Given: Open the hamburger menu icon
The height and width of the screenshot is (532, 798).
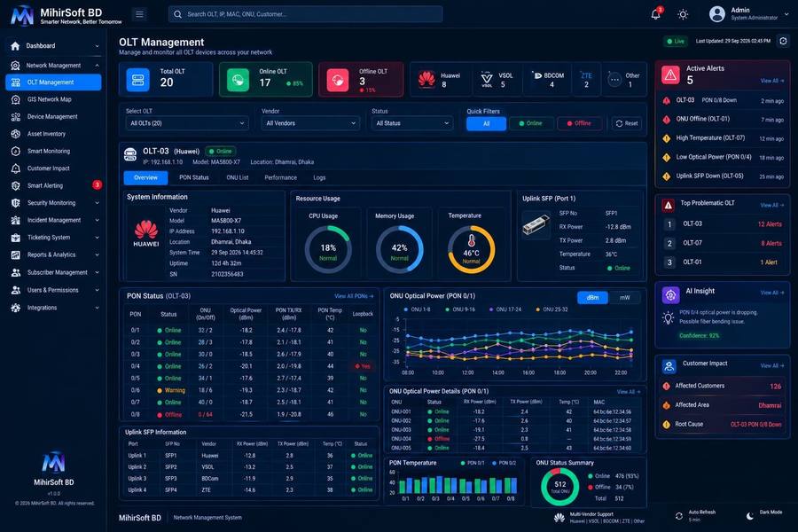Looking at the screenshot, I should coord(139,14).
